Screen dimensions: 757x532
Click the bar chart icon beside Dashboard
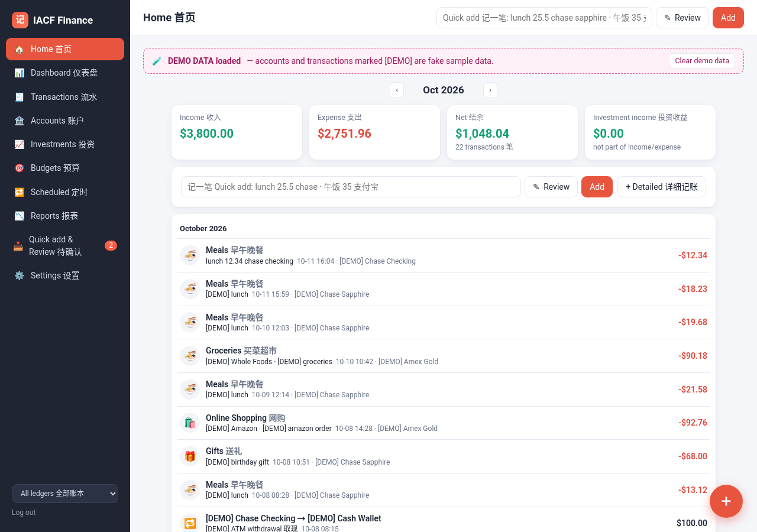(20, 73)
